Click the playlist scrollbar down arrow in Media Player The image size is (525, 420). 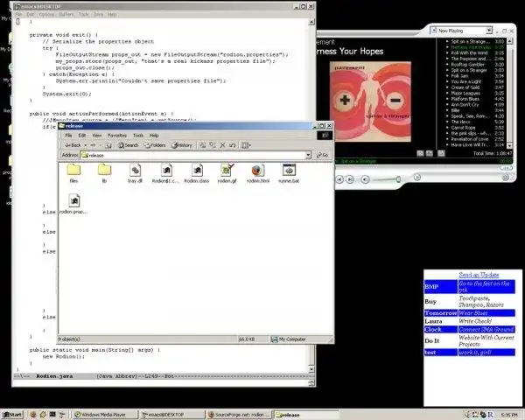[509, 145]
